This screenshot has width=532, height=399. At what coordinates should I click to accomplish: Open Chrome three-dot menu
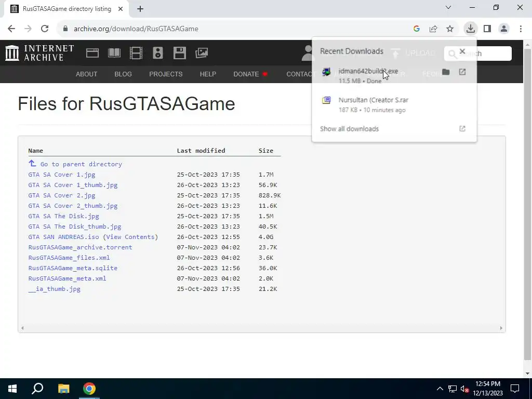(x=521, y=29)
